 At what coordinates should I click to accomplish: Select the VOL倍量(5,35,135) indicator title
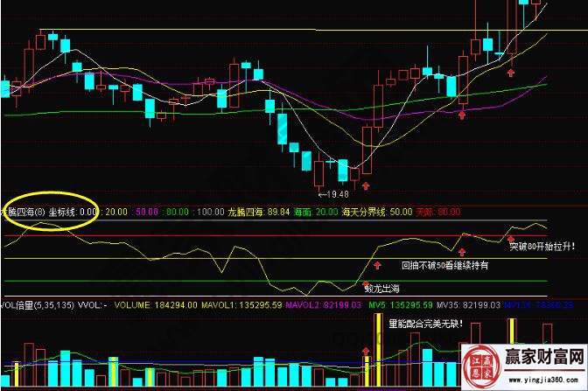click(x=37, y=304)
